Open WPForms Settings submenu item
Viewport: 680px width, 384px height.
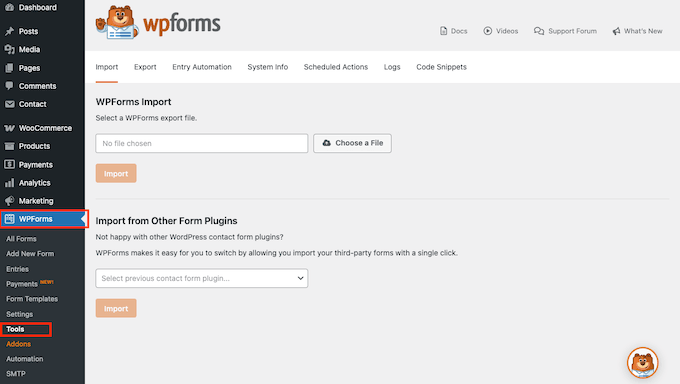click(x=20, y=314)
